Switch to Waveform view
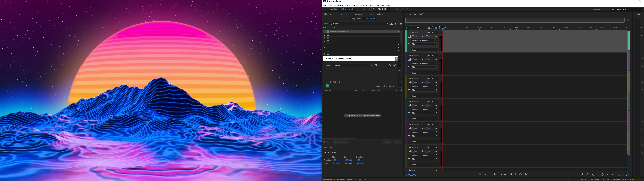This screenshot has height=181, width=644. (332, 9)
